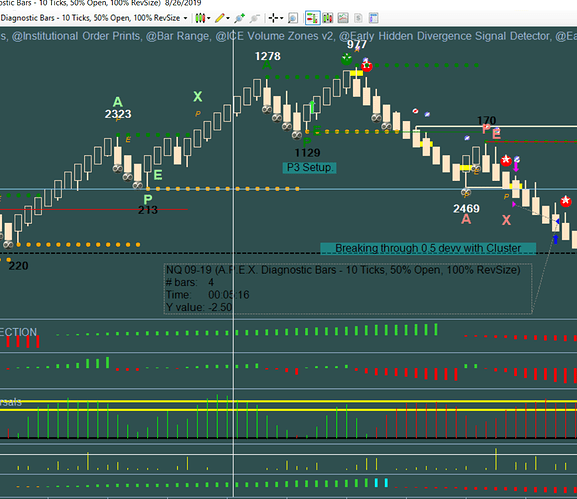
Task: Click the Breaking through 0.5 devv label
Action: pyautogui.click(x=428, y=248)
